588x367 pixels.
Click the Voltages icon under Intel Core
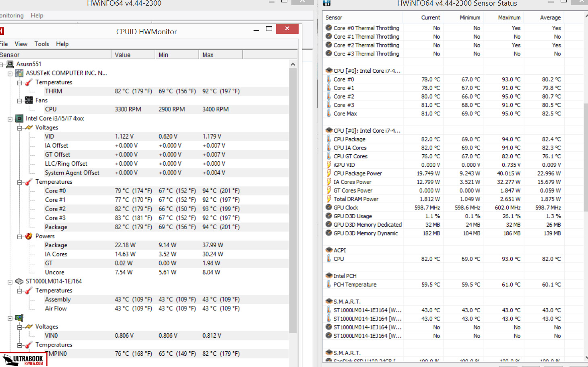click(29, 127)
